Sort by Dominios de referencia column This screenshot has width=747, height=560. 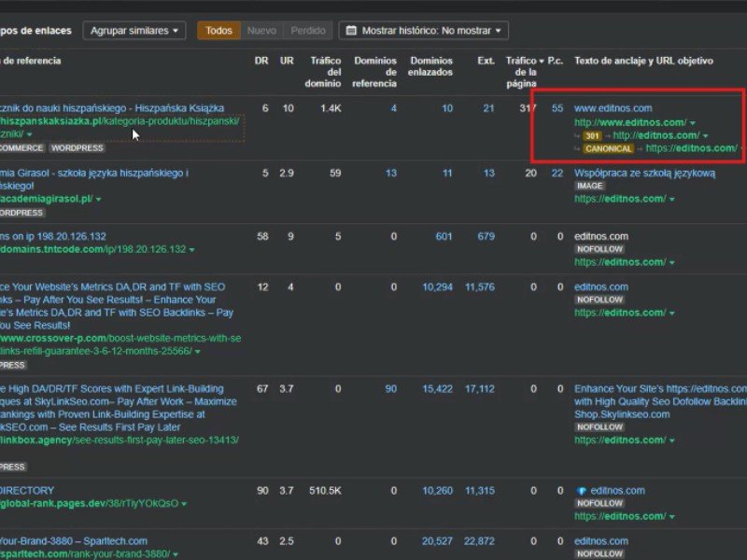point(374,72)
